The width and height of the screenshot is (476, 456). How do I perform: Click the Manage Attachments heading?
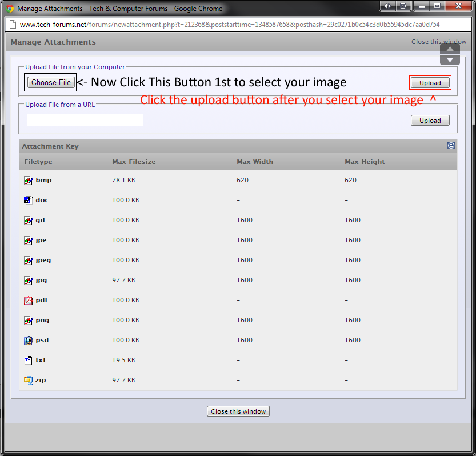[x=53, y=42]
